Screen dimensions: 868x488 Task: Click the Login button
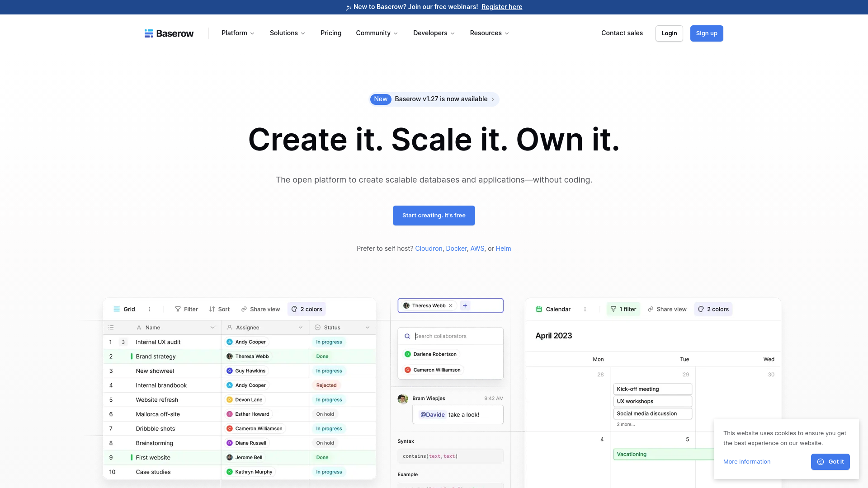point(669,33)
